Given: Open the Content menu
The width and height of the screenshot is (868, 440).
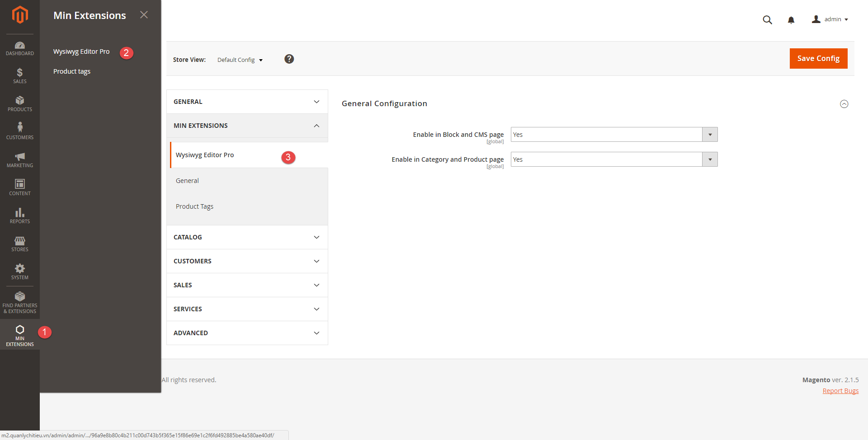Looking at the screenshot, I should [x=20, y=188].
